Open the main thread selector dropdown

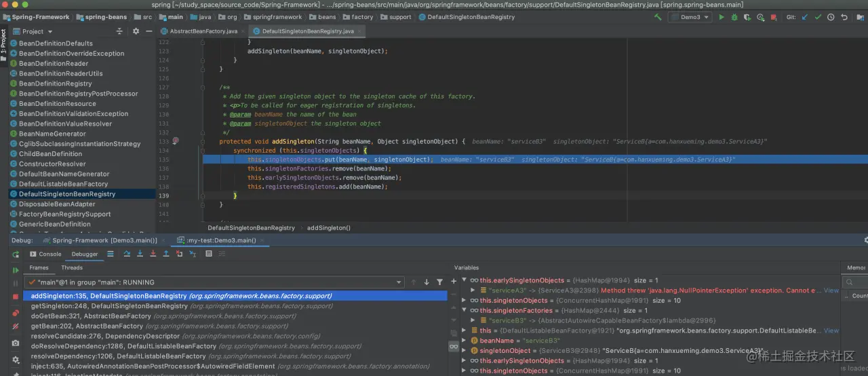(399, 282)
